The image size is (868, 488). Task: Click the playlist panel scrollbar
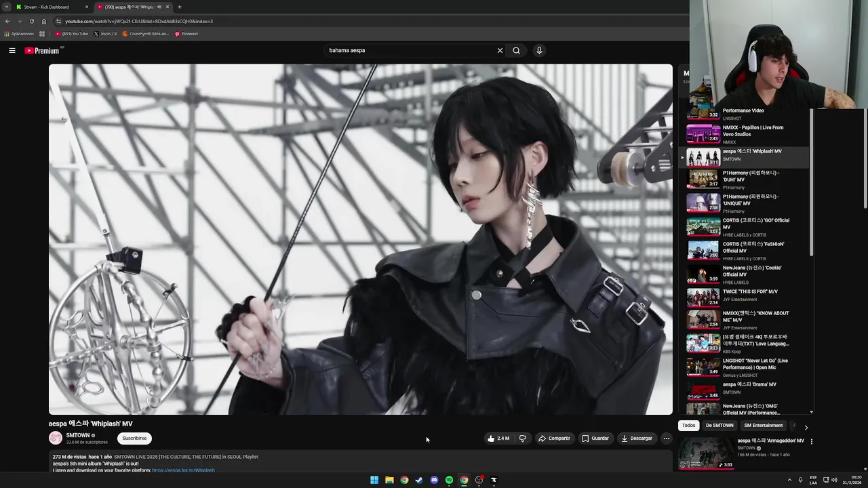pos(811,183)
